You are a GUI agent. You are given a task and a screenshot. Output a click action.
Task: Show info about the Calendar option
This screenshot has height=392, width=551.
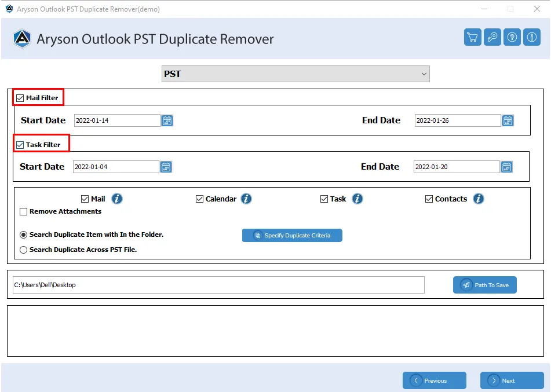246,199
